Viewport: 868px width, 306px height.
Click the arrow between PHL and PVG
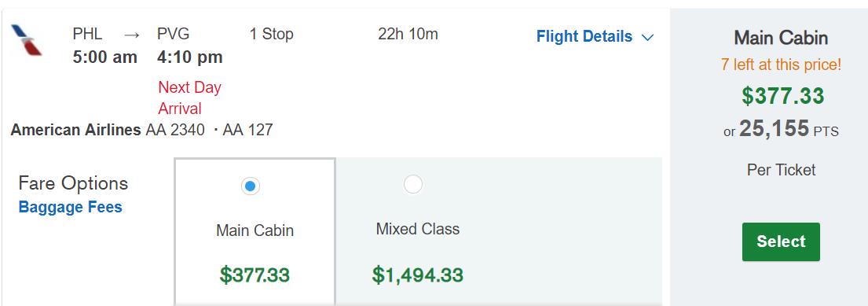pyautogui.click(x=132, y=35)
